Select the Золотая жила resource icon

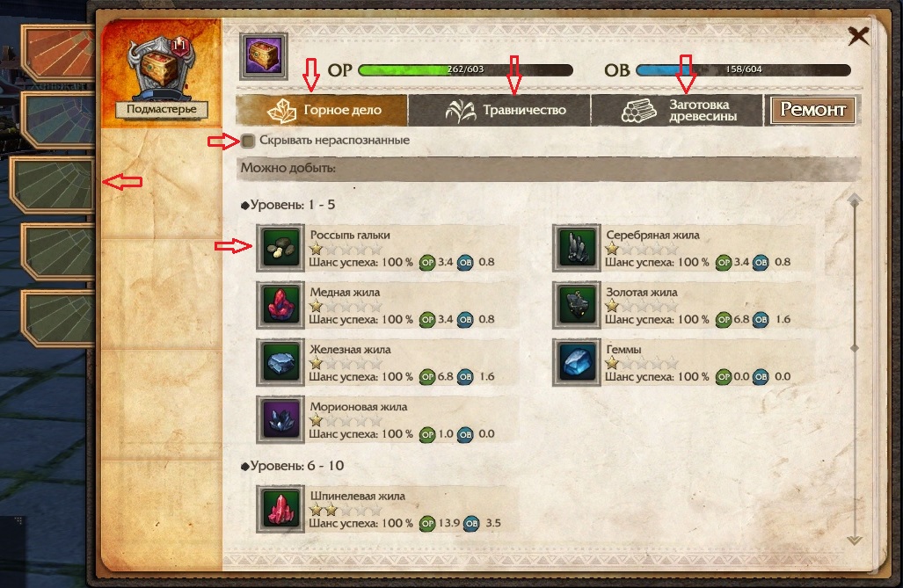click(x=577, y=305)
